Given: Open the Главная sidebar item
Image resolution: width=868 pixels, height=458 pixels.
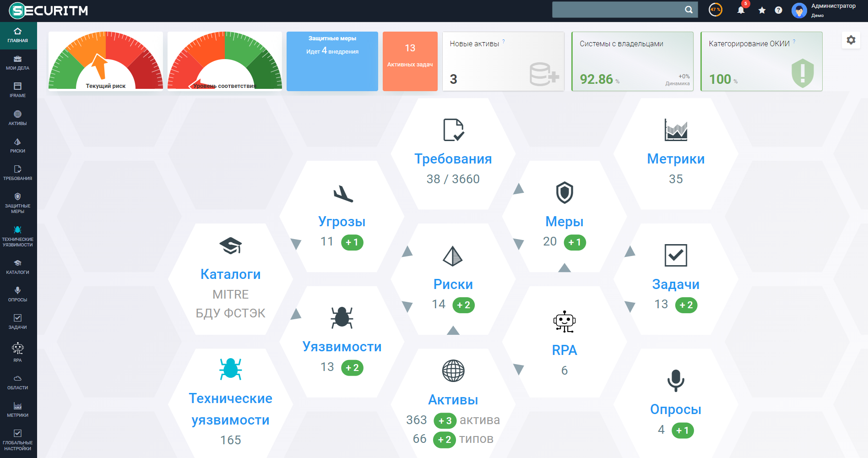Looking at the screenshot, I should point(18,35).
